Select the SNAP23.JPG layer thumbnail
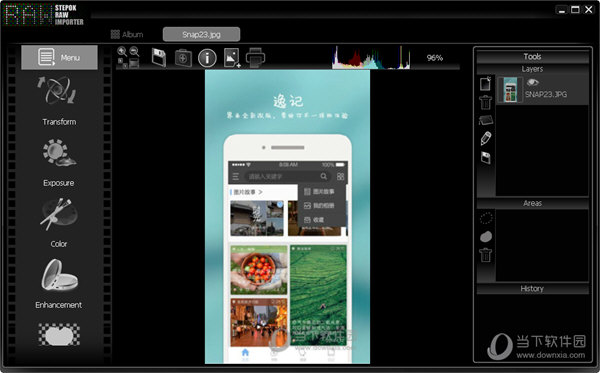Viewport: 600px width, 373px height. [x=510, y=90]
